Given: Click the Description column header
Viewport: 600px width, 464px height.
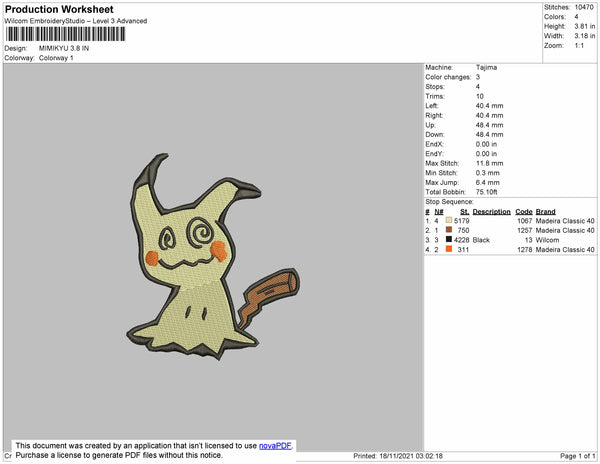Looking at the screenshot, I should [491, 212].
